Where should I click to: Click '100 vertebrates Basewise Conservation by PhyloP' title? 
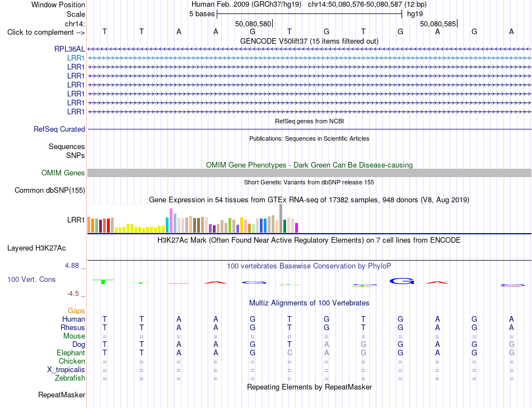point(309,266)
